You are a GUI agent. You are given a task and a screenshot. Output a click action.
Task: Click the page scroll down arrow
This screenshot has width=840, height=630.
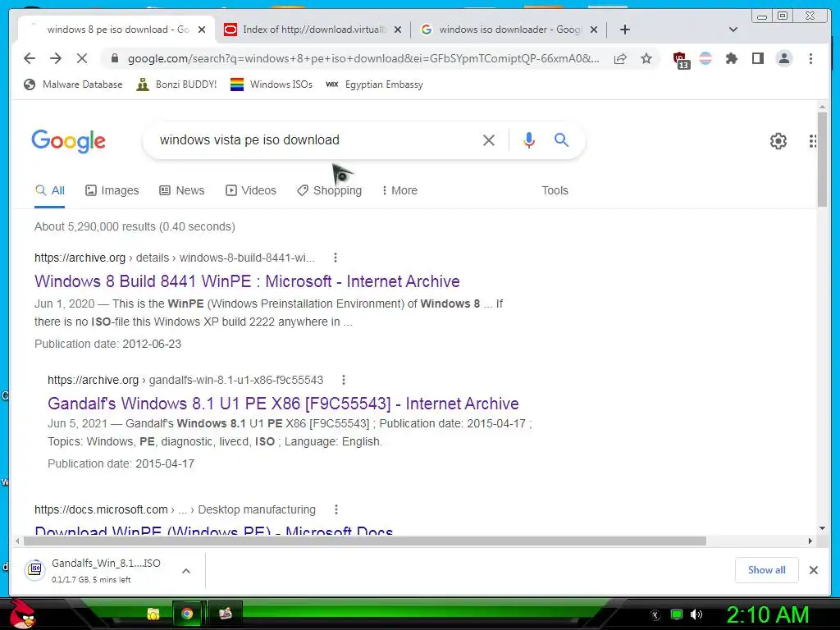pos(822,529)
